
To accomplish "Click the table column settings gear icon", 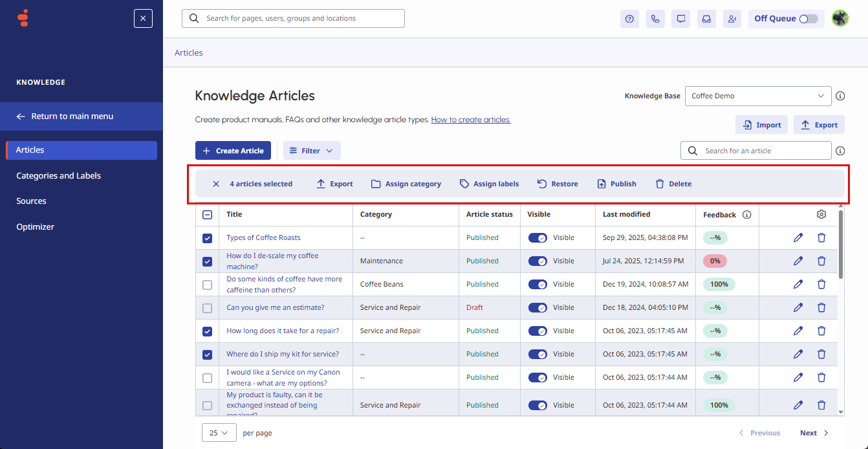I will (x=821, y=214).
